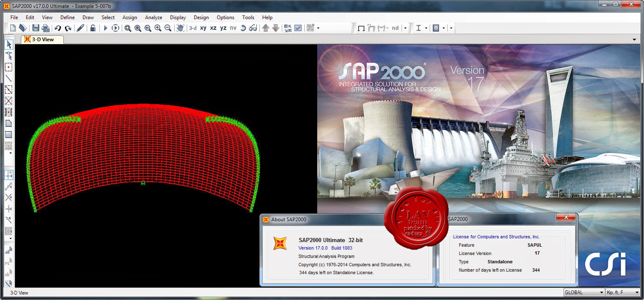The image size is (644, 300).
Task: Zoom in one step
Action: point(158,28)
